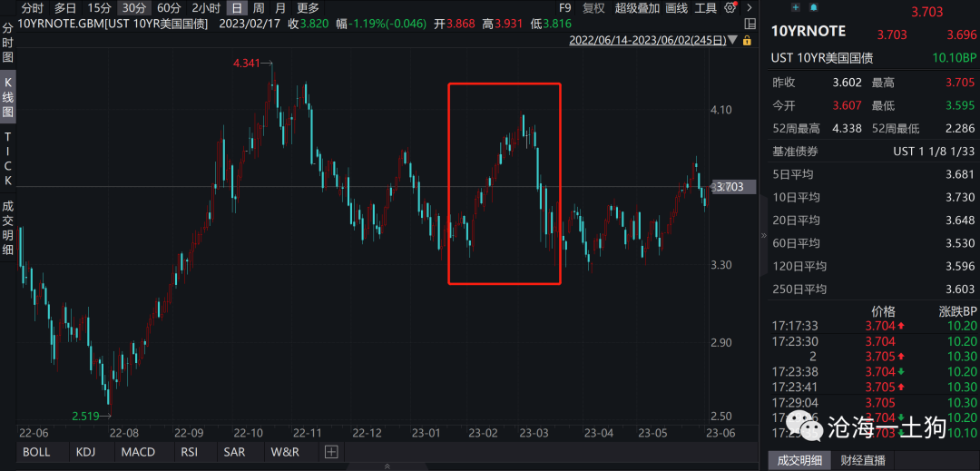Expand bottom panel double-chevron
Viewport: 980px width, 471px height.
[x=387, y=466]
